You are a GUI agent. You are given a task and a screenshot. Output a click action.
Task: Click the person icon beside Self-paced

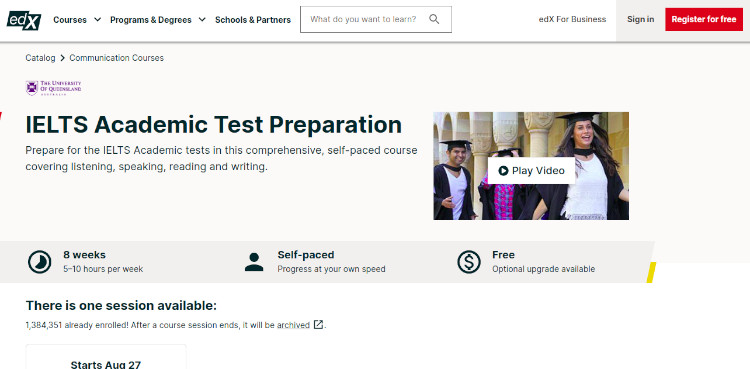[x=254, y=262]
